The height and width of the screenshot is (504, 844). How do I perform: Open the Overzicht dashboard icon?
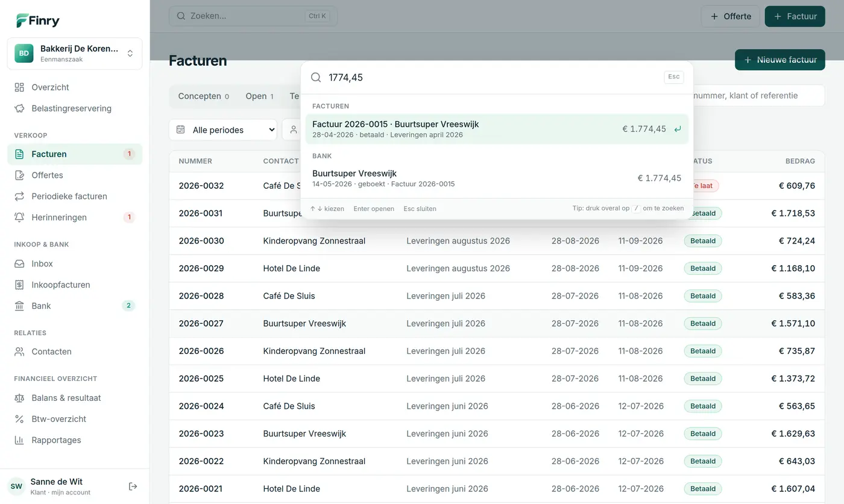19,87
